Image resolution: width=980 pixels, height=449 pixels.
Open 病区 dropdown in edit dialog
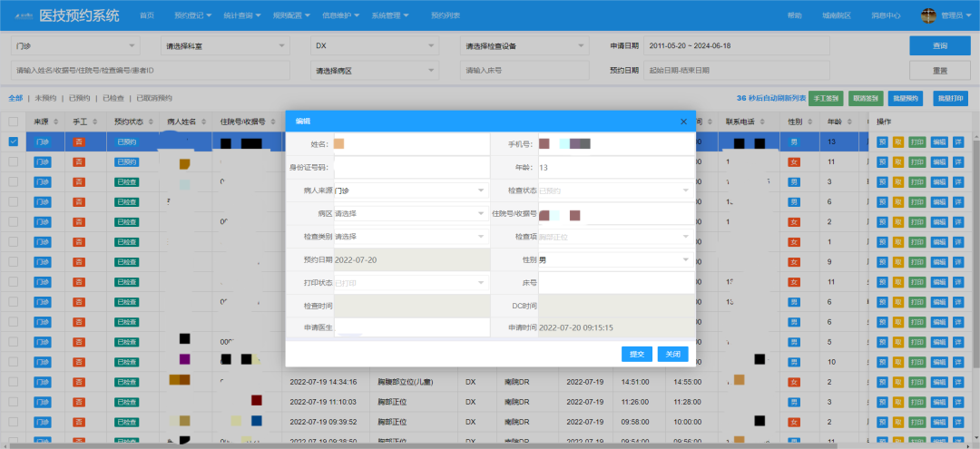[x=411, y=213]
